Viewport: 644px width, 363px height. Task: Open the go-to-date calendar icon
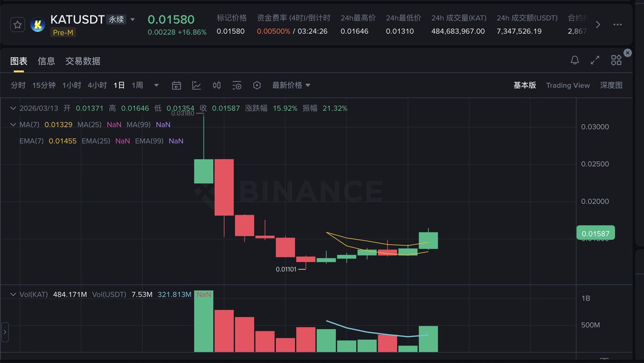tap(177, 85)
